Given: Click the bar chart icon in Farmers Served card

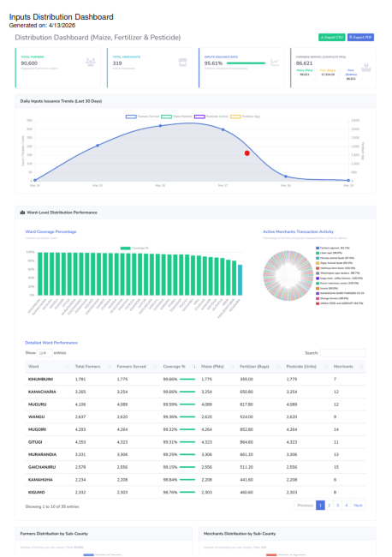Looking at the screenshot, I should tap(366, 68).
